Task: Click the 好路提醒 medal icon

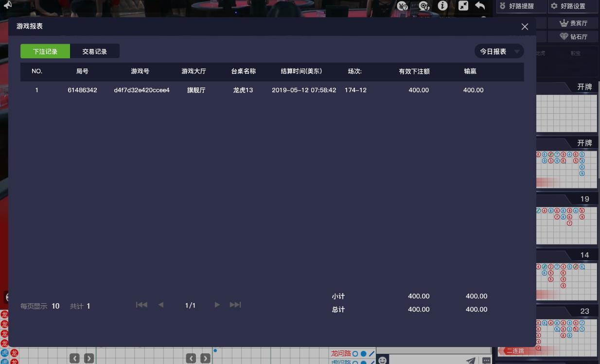Action: 503,6
